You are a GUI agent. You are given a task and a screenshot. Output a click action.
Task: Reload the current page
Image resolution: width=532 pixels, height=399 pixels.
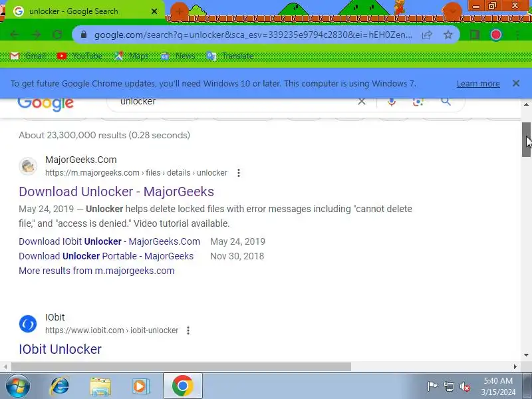pyautogui.click(x=57, y=35)
